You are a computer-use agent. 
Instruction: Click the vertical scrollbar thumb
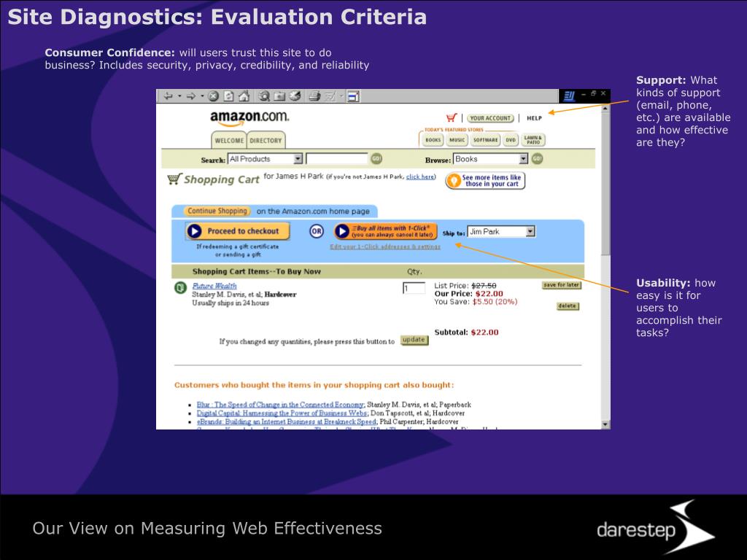click(605, 184)
